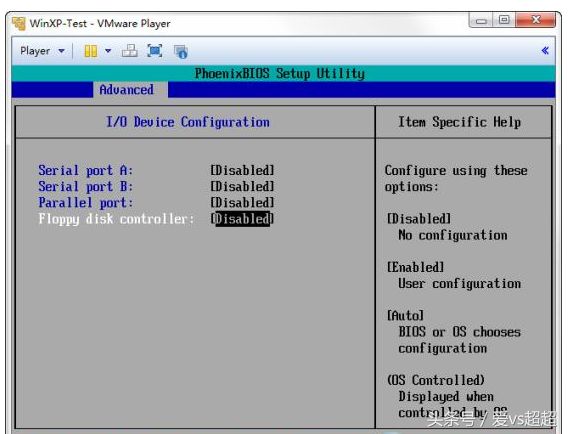Screen dimensions: 568x434
Task: Open the Player menu
Action: pos(42,51)
